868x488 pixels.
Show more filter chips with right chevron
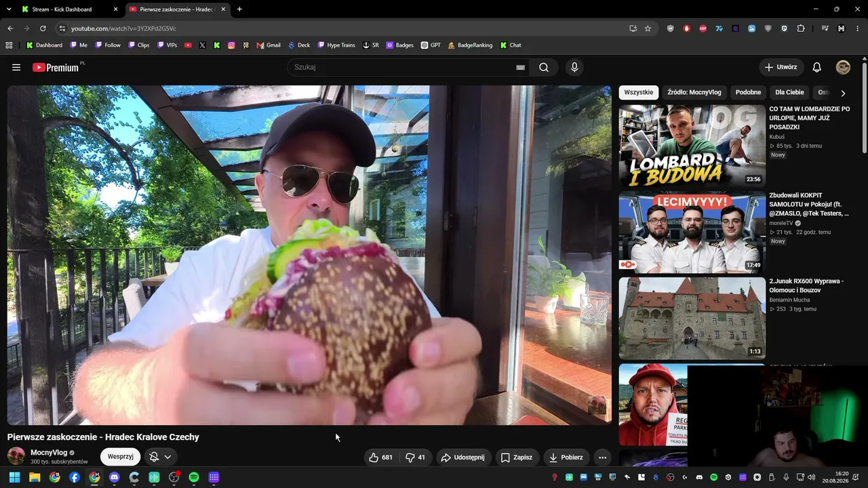843,93
